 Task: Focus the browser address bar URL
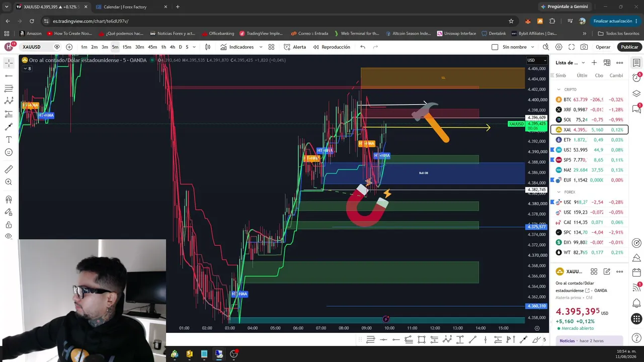(x=91, y=21)
